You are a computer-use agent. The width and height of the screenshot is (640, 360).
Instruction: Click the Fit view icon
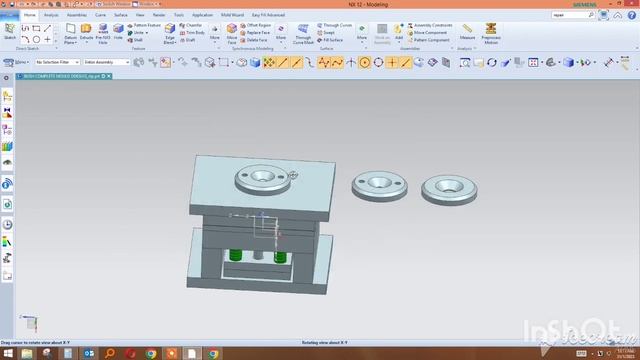coord(533,62)
